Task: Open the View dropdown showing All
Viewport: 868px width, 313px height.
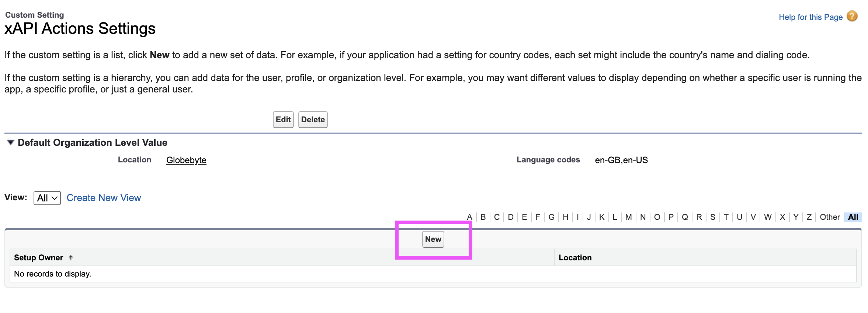Action: tap(47, 198)
